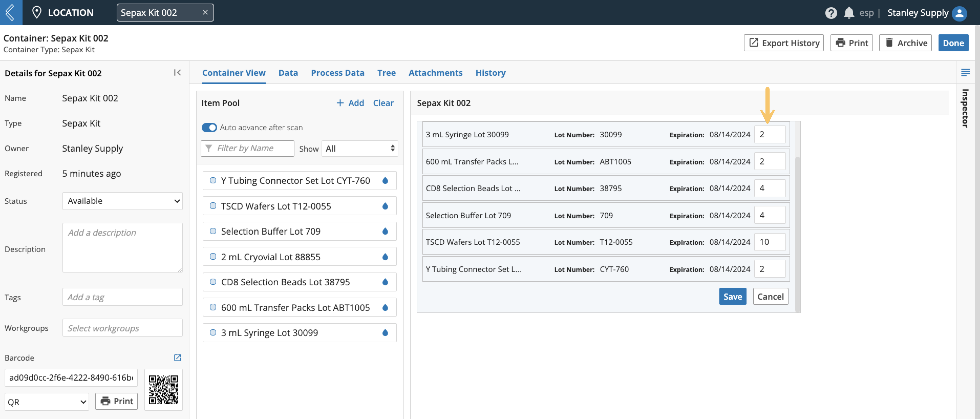
Task: Open the Stanley Supply user avatar
Action: [x=959, y=13]
